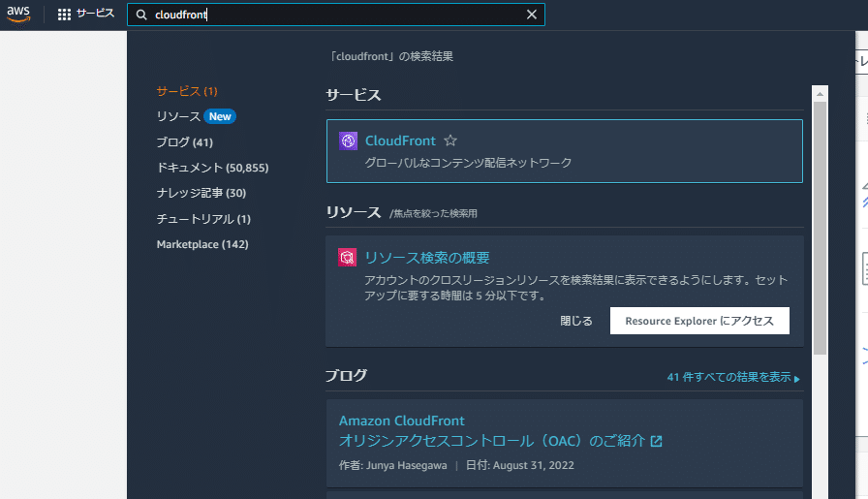Select the Marketplace (142) filter
This screenshot has width=868, height=499.
point(202,244)
